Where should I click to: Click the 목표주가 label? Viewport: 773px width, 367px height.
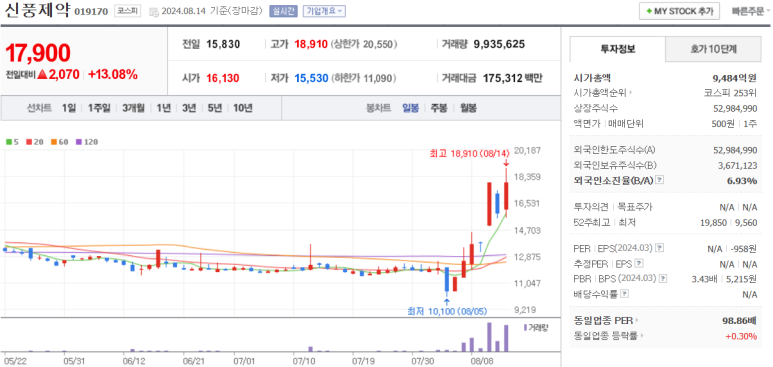[635, 207]
